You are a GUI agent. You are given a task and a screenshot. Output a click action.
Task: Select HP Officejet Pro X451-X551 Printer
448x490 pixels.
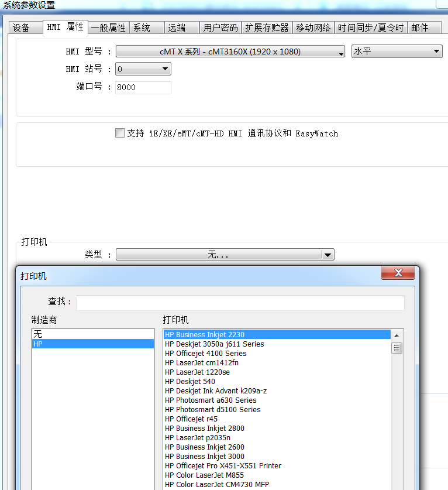pyautogui.click(x=223, y=466)
